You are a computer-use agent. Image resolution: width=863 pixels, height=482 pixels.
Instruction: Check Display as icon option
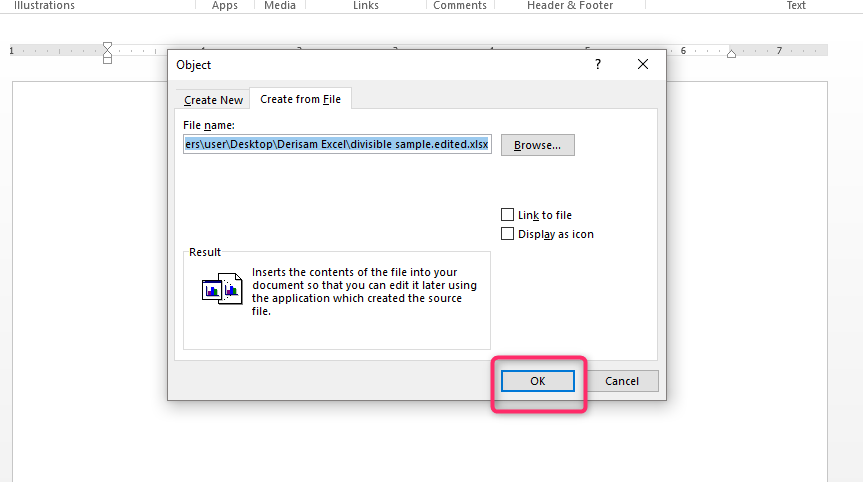(507, 234)
